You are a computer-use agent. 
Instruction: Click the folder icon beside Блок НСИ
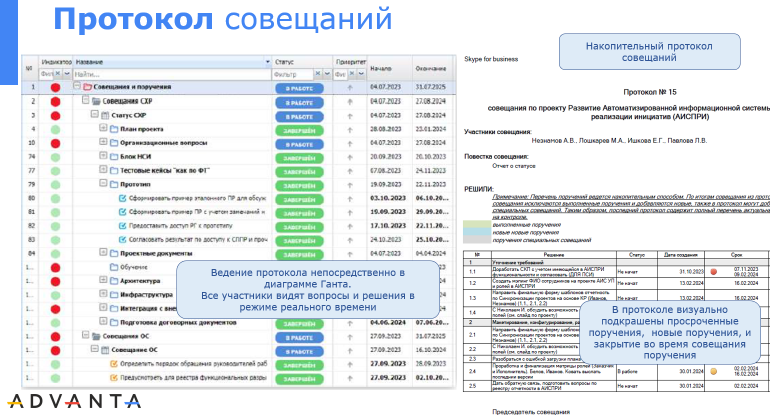click(x=113, y=158)
